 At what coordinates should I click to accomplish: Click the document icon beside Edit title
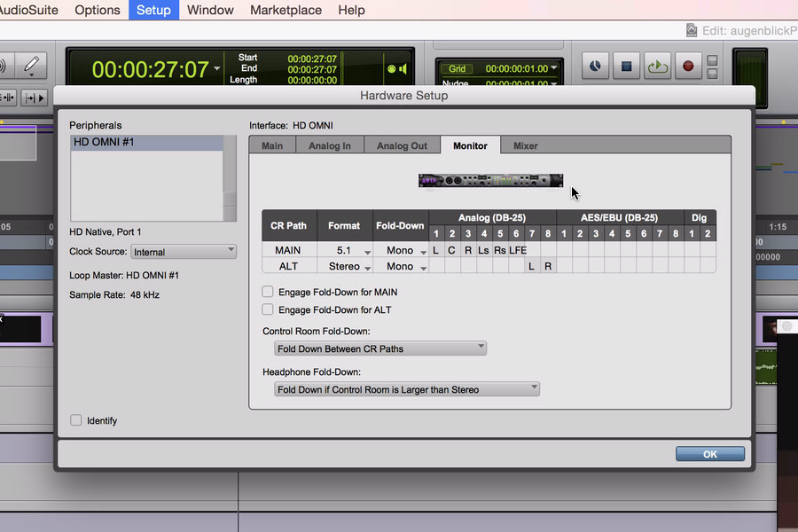692,30
